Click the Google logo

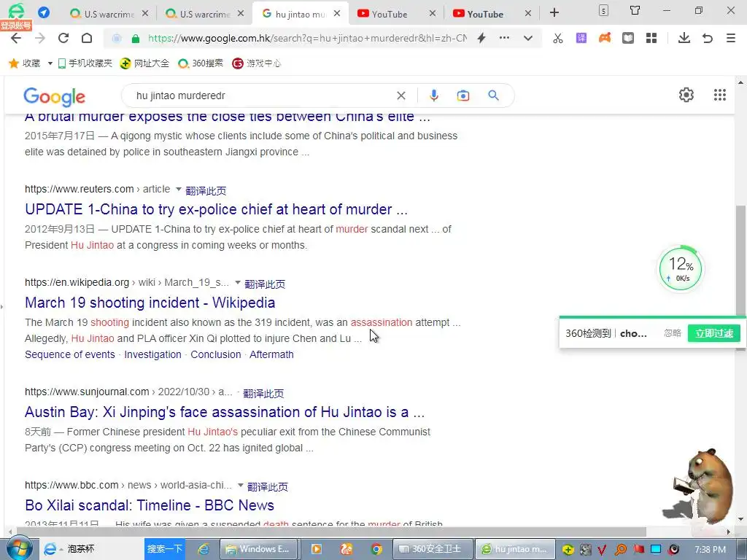pos(54,97)
